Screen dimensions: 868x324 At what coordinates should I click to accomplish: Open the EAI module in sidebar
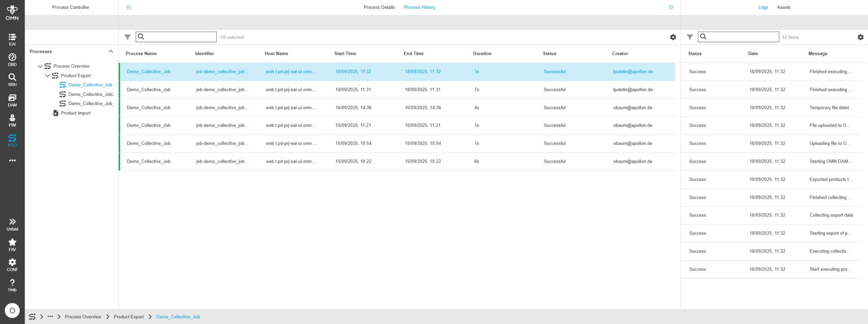click(x=12, y=39)
